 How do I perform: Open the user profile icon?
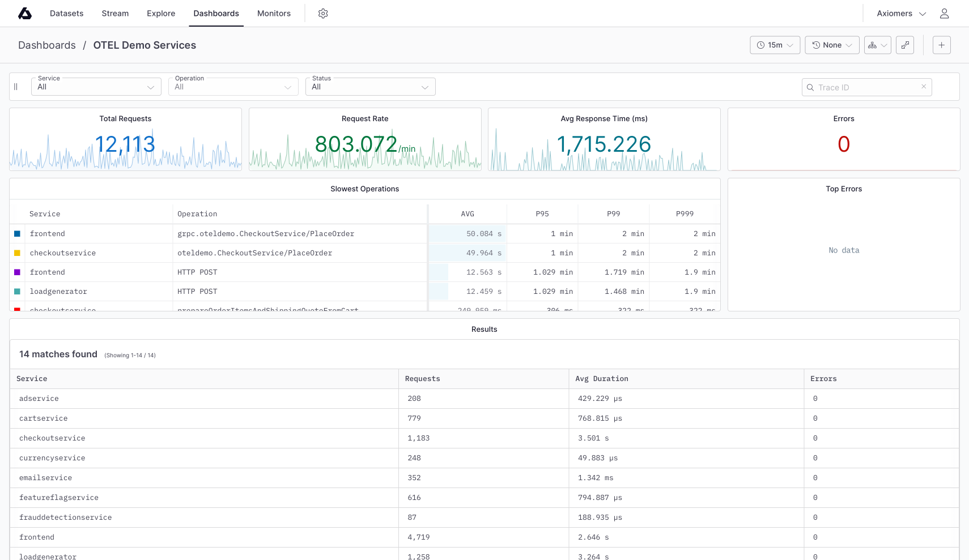point(944,14)
